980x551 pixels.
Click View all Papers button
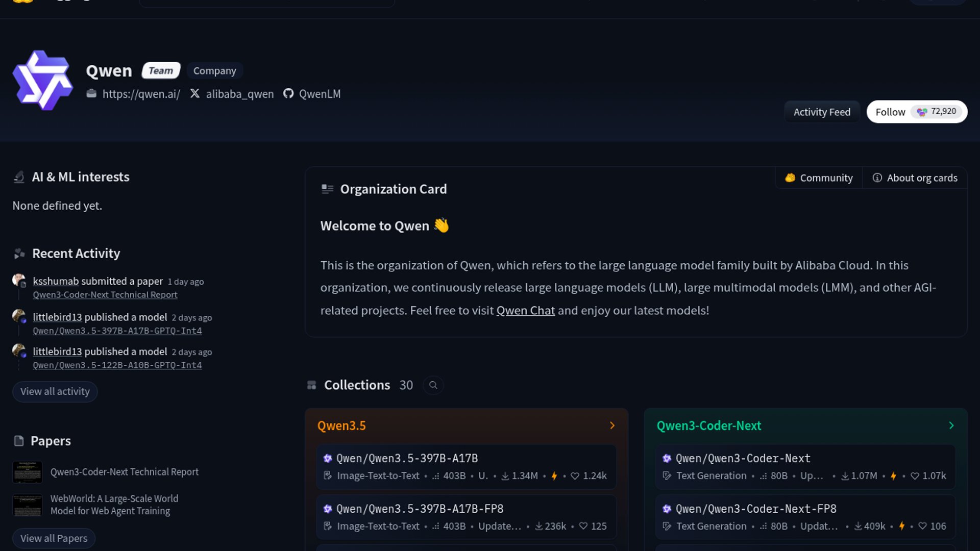coord(54,538)
